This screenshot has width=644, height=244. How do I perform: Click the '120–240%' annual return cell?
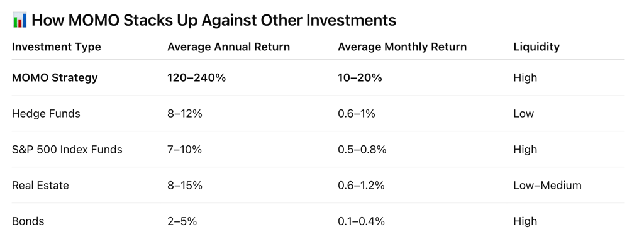click(196, 77)
